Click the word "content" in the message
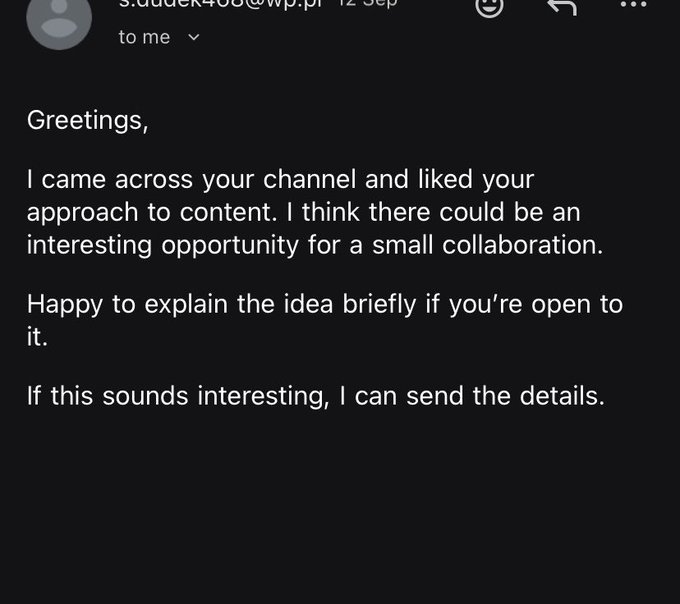This screenshot has width=680, height=604. coord(226,212)
